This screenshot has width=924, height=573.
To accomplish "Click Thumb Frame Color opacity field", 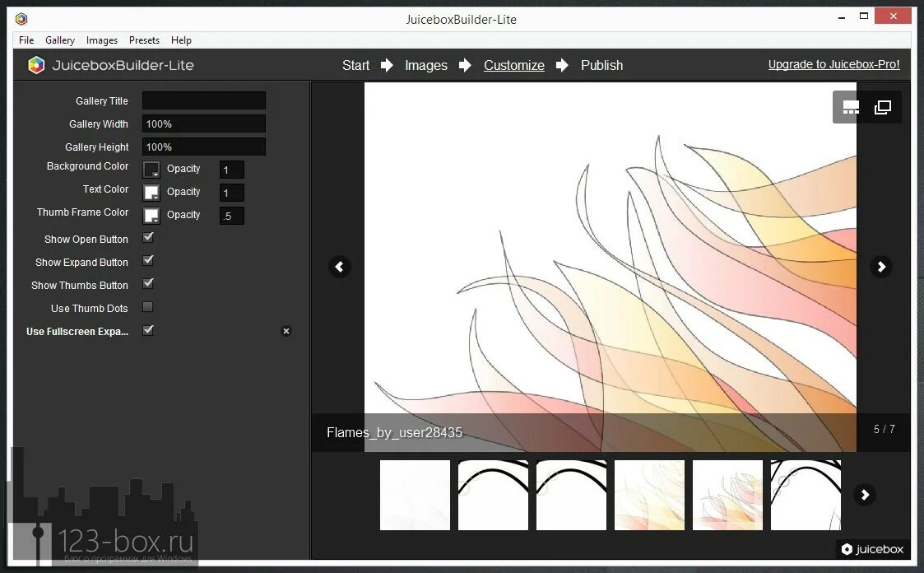I will tap(231, 216).
